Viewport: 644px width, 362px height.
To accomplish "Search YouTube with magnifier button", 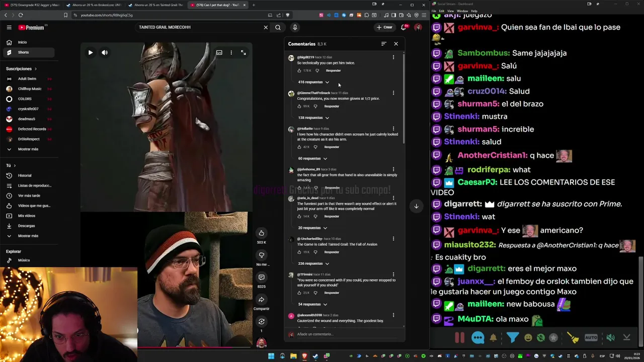I will click(278, 27).
